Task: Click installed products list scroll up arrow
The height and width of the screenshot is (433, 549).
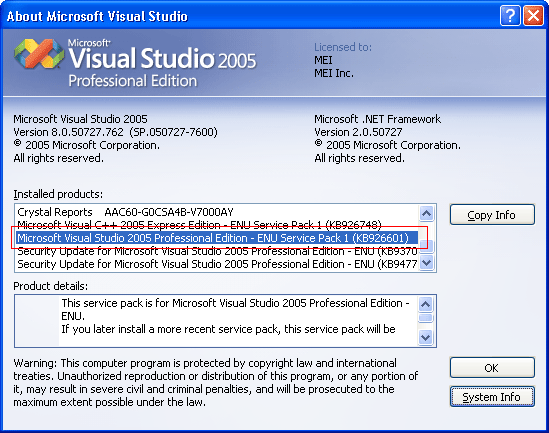Action: click(x=426, y=213)
